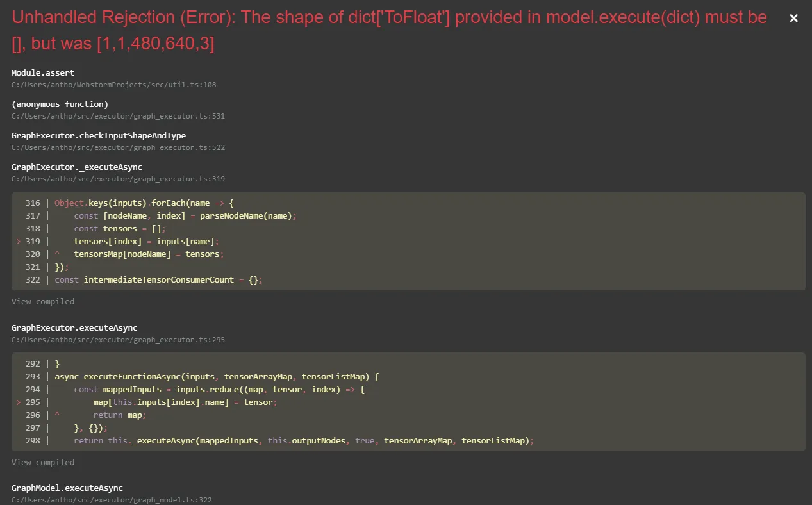Open file path graph_model.ts:322
812x505 pixels.
click(112, 500)
